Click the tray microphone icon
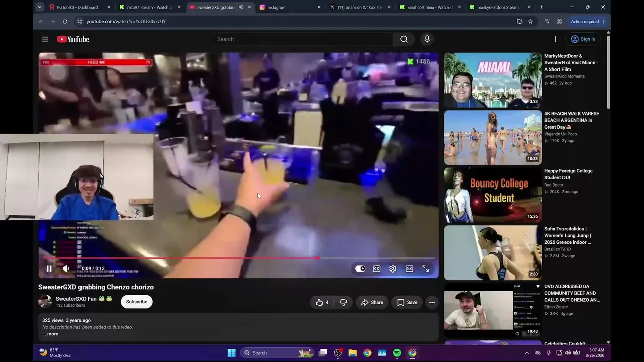 (x=548, y=353)
